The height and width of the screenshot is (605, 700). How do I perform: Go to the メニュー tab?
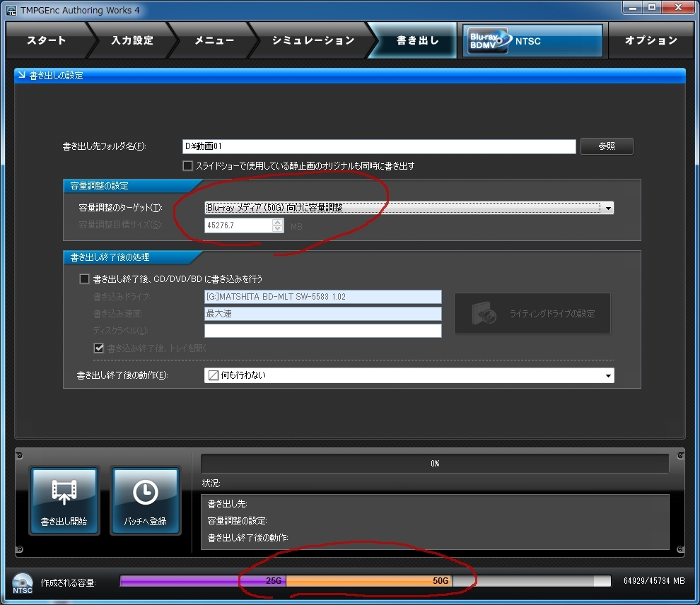click(x=214, y=40)
